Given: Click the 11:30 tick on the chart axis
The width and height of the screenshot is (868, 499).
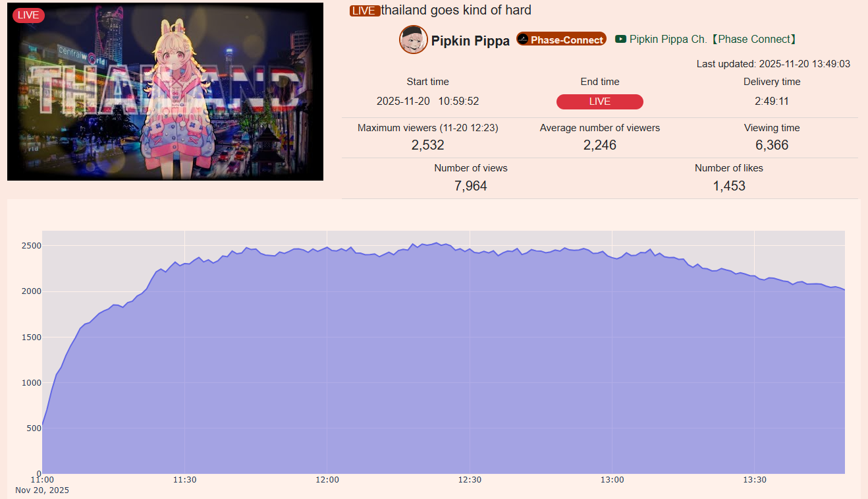Looking at the screenshot, I should coord(185,480).
